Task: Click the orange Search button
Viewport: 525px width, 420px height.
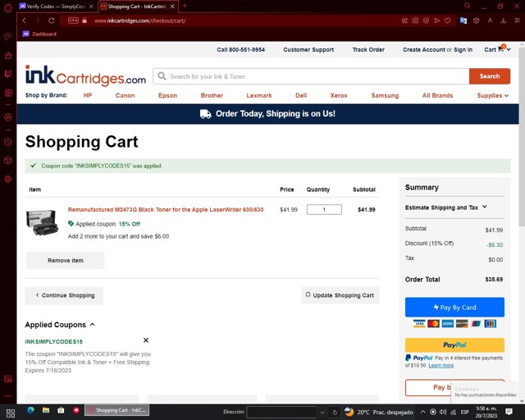Action: (x=490, y=76)
